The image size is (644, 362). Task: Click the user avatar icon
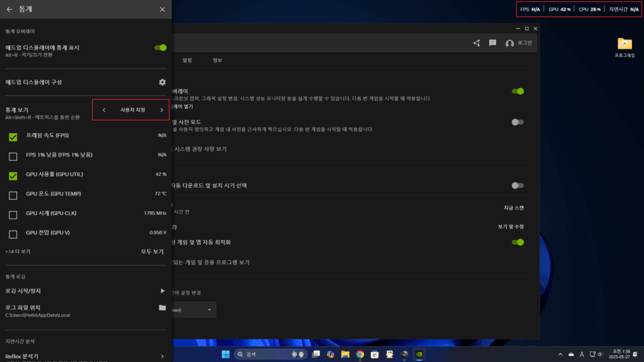(509, 43)
